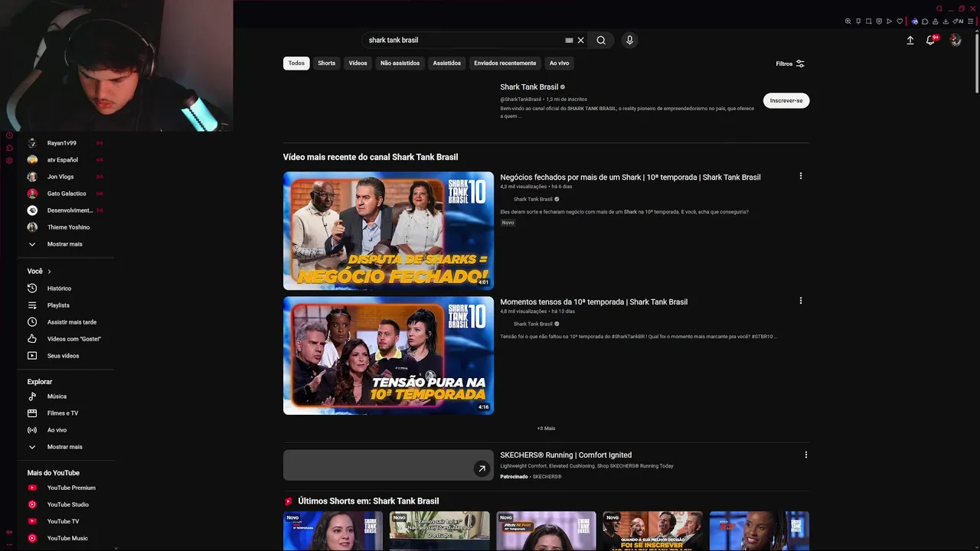Open the Você section chevron
The image size is (980, 551).
pos(49,272)
